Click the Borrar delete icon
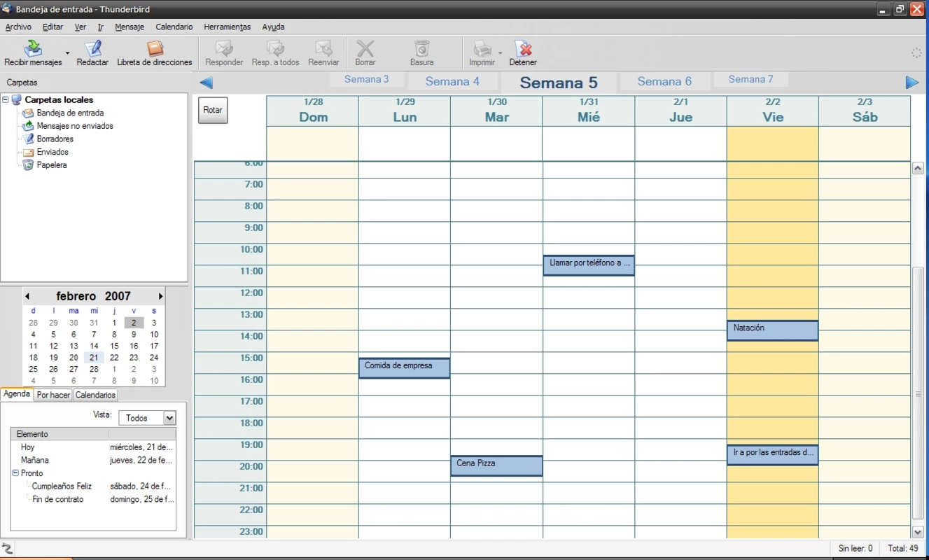This screenshot has height=560, width=929. pyautogui.click(x=365, y=48)
